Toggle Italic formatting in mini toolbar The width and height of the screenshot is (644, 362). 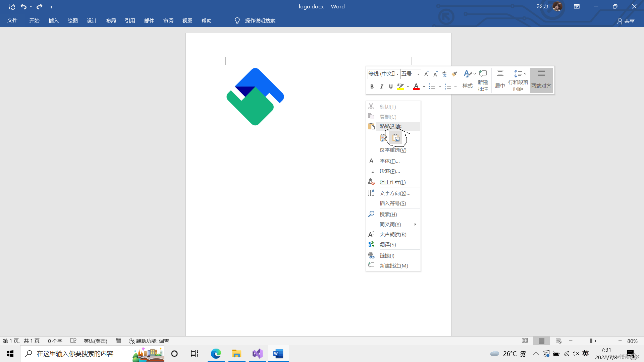click(x=381, y=86)
